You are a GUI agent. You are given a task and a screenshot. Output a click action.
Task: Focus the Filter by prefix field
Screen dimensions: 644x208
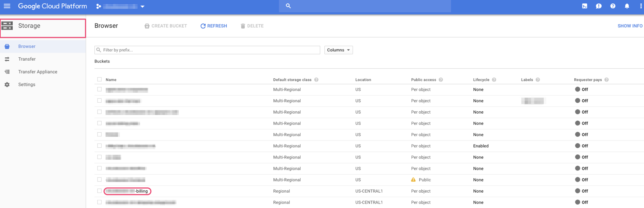coord(207,50)
